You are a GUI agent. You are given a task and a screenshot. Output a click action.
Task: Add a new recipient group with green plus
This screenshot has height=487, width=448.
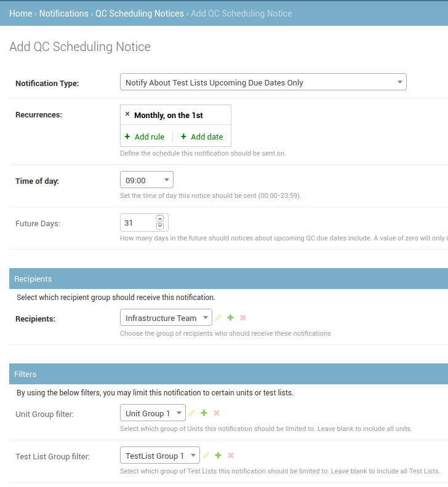coord(230,318)
